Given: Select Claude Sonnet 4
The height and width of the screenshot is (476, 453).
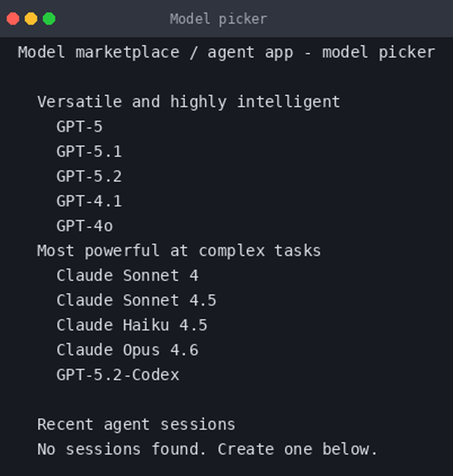Looking at the screenshot, I should coord(127,275).
